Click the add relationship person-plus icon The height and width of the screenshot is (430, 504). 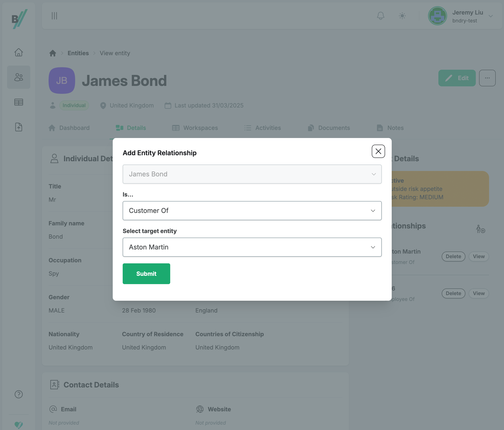point(481,229)
